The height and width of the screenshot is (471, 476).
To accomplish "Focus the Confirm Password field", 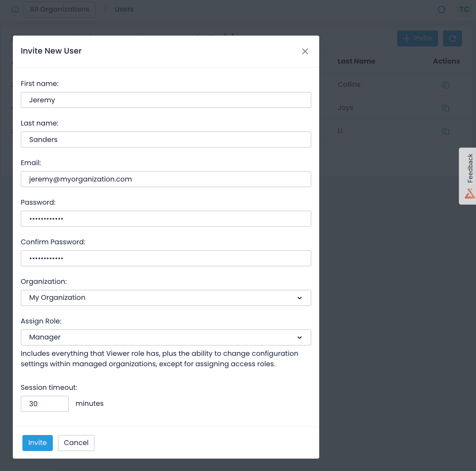I will click(166, 258).
